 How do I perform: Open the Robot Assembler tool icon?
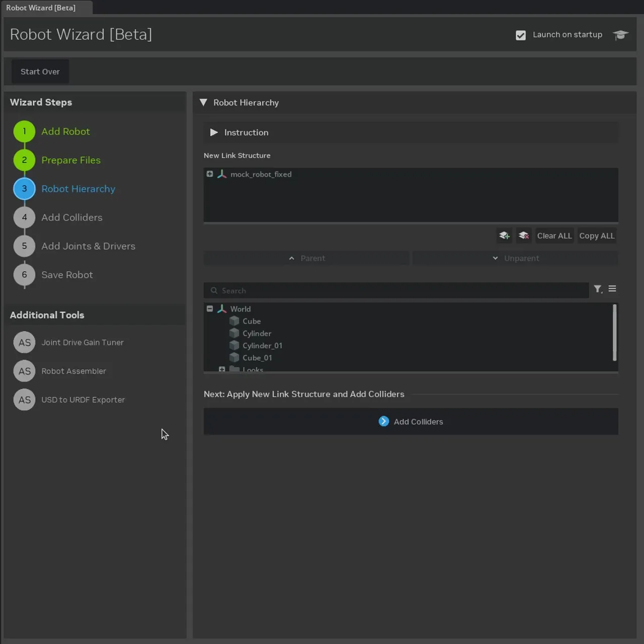tap(24, 371)
